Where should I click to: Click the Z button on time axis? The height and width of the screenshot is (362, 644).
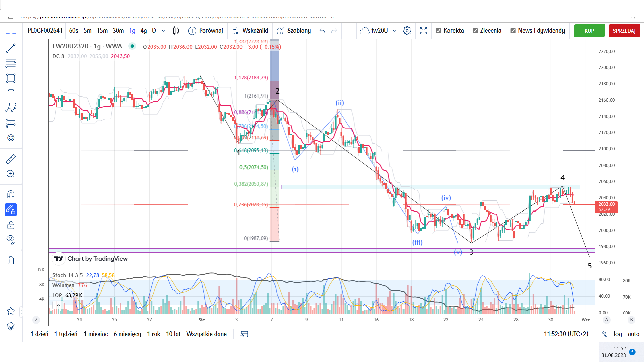point(36,320)
